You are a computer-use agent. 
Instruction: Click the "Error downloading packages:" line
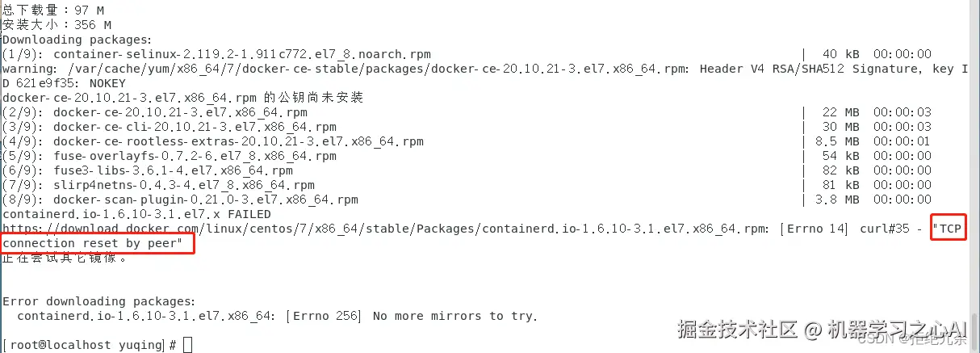pyautogui.click(x=98, y=301)
